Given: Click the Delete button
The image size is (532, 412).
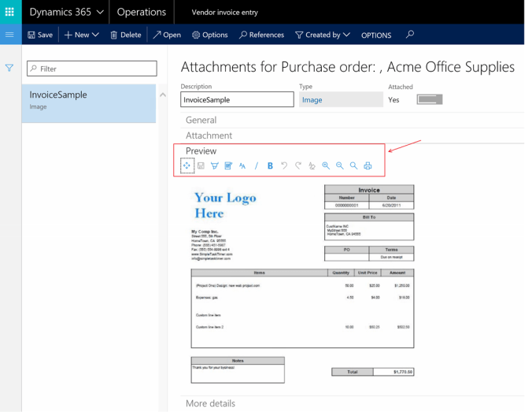Looking at the screenshot, I should [x=126, y=35].
